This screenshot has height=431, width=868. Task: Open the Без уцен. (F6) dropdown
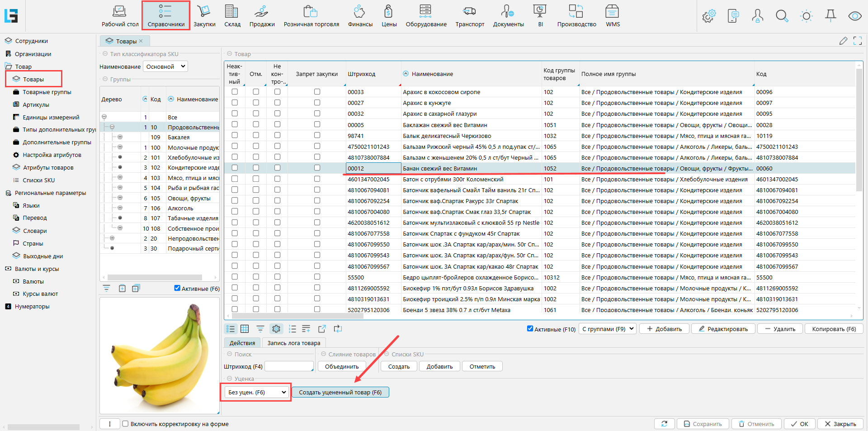point(257,392)
